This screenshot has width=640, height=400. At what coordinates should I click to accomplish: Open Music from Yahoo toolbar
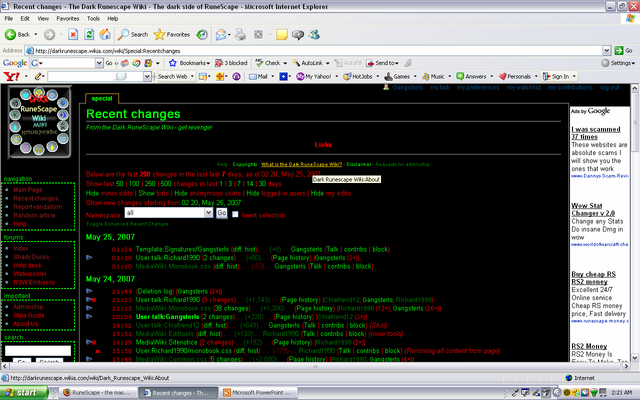click(x=433, y=76)
